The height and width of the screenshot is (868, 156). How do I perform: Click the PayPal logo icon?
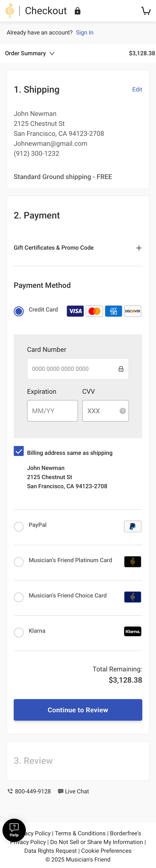(x=132, y=526)
